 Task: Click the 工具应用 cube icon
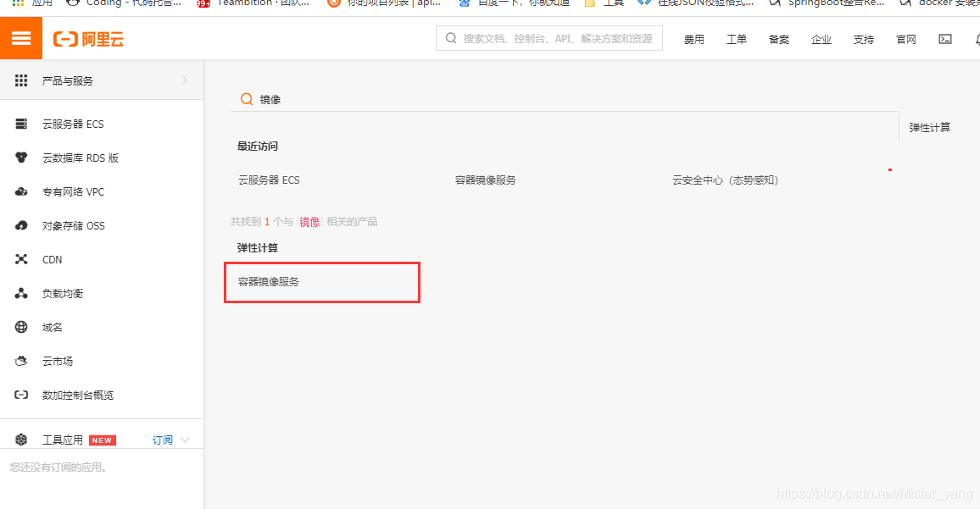pos(21,440)
